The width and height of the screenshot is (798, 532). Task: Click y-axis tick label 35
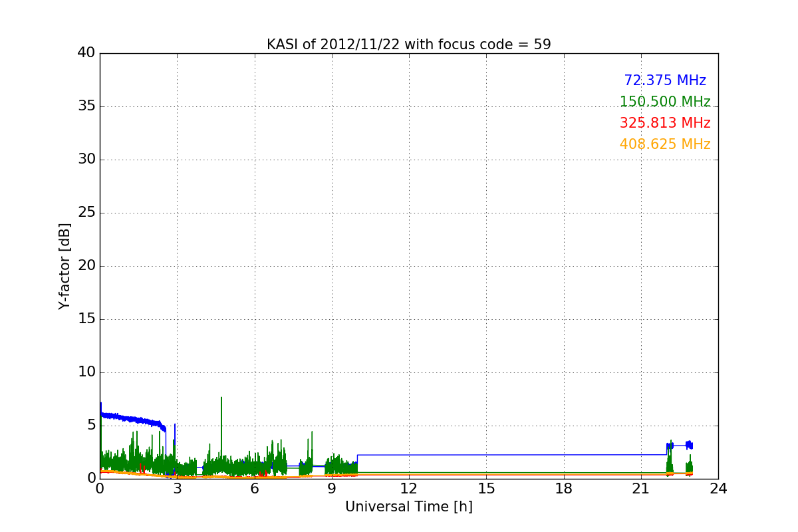point(86,106)
